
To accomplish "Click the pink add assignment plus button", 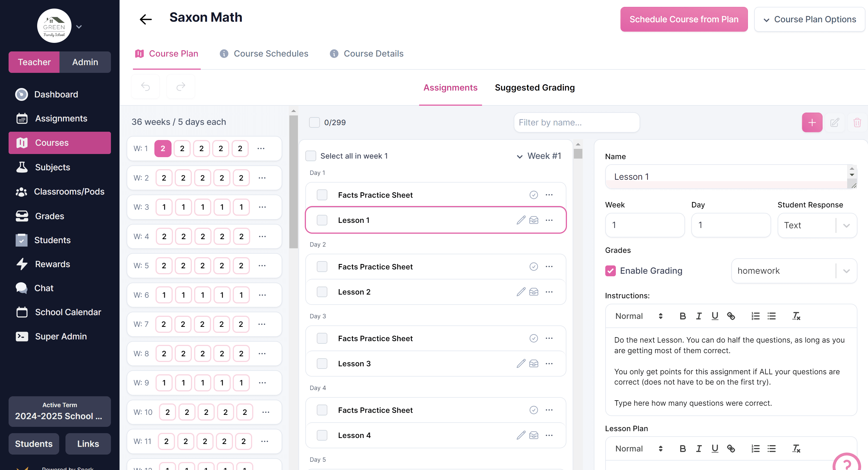I will click(812, 123).
